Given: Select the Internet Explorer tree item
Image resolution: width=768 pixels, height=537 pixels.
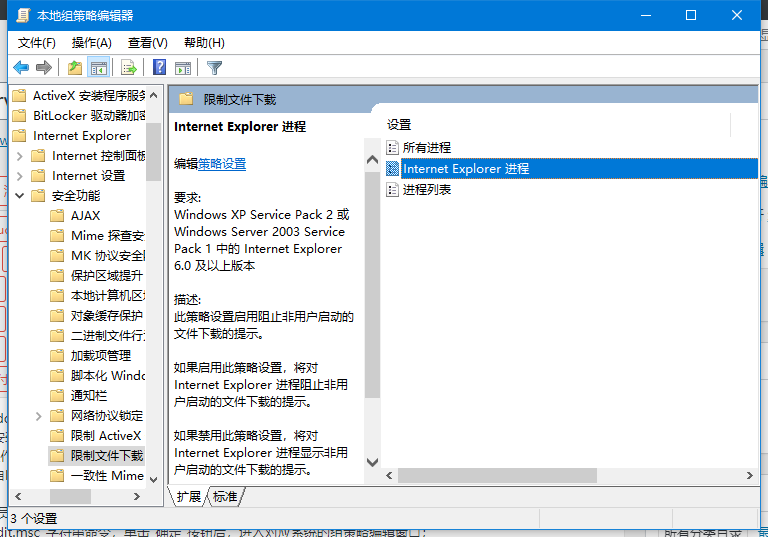Looking at the screenshot, I should [82, 136].
